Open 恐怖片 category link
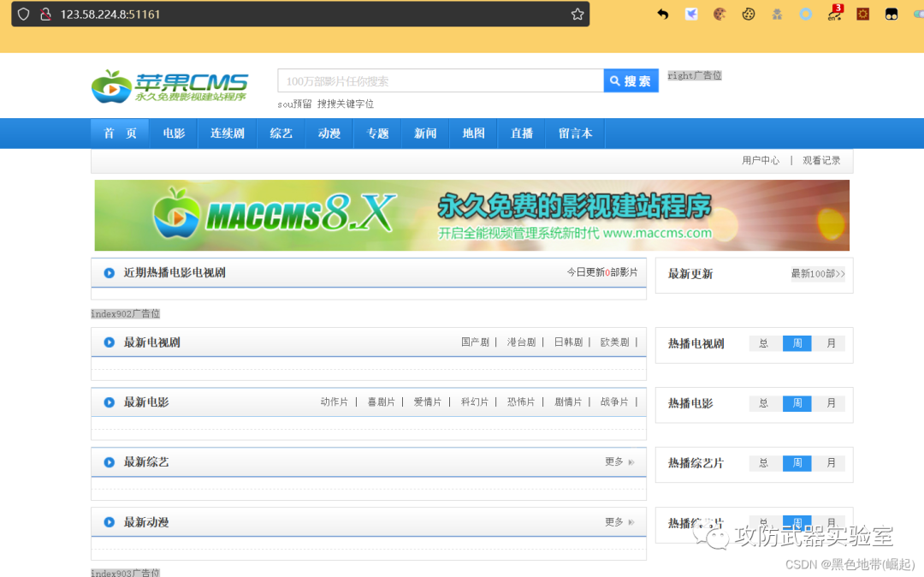The width and height of the screenshot is (924, 577). click(x=522, y=402)
